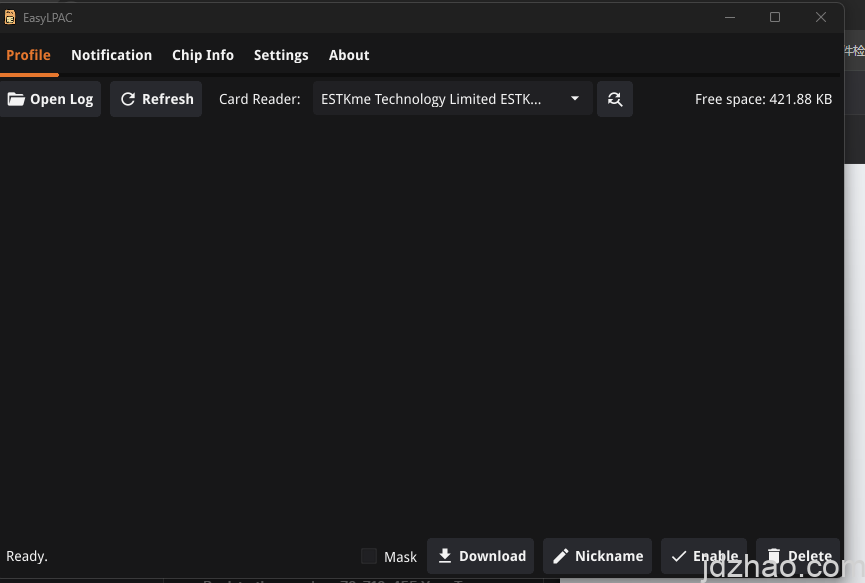865x583 pixels.
Task: Click the Enable checkmark button
Action: (x=704, y=556)
